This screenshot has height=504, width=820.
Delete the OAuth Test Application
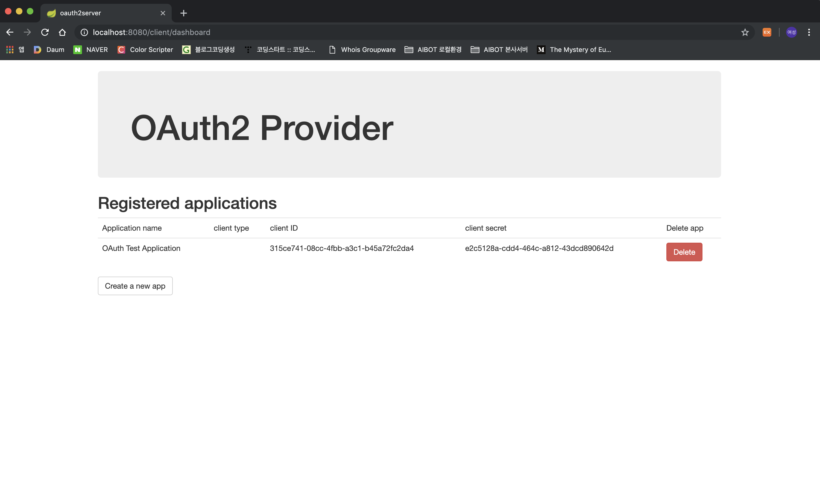(684, 252)
